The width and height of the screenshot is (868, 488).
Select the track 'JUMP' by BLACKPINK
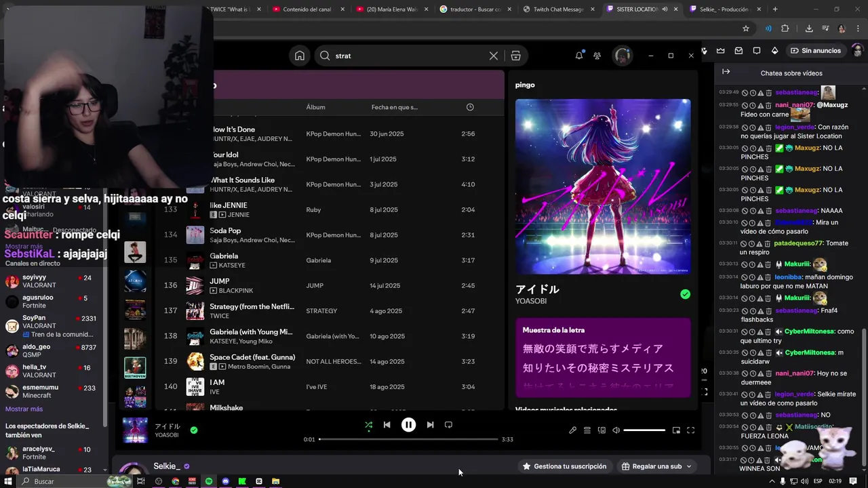click(x=330, y=285)
